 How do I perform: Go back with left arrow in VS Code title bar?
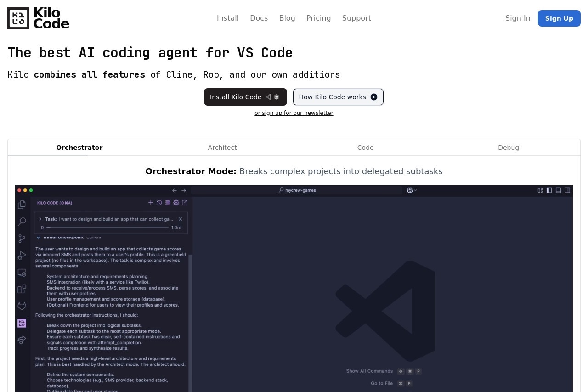(x=175, y=190)
